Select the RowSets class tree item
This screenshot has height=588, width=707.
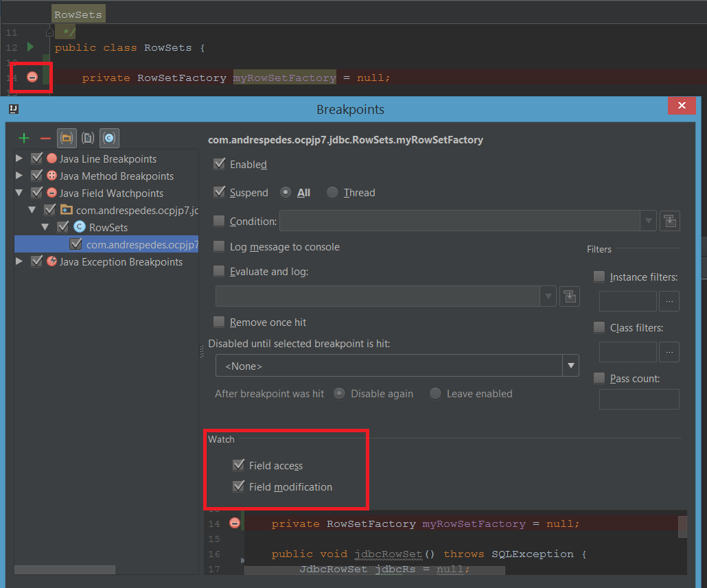pos(108,227)
